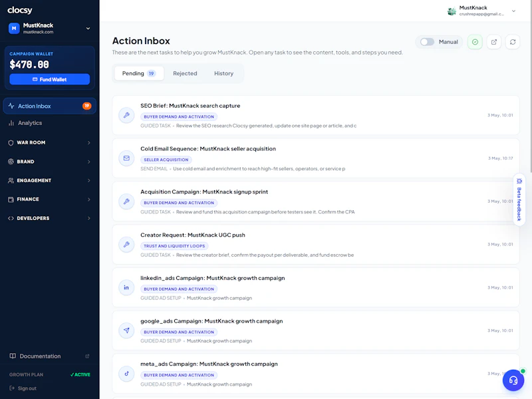Click the MustKnack profile avatar at top right

(452, 11)
